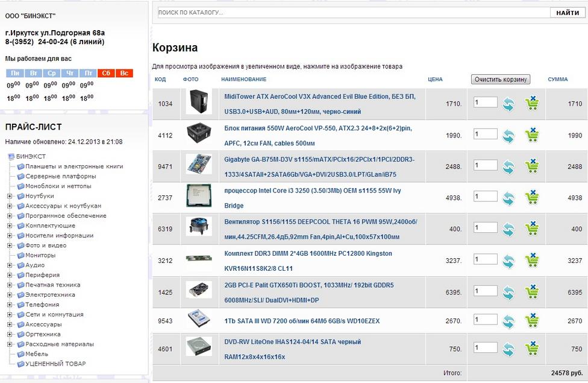Expand the Ноутбуки tree node
The width and height of the screenshot is (588, 383).
[10, 196]
